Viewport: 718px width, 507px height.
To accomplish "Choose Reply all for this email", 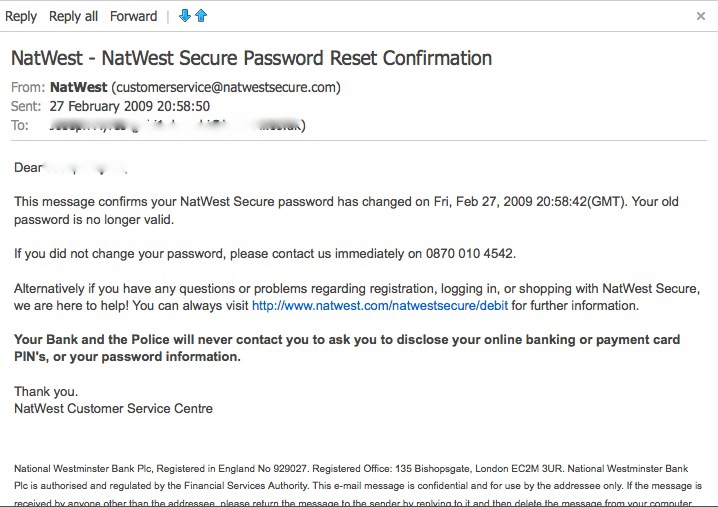I will [x=74, y=16].
